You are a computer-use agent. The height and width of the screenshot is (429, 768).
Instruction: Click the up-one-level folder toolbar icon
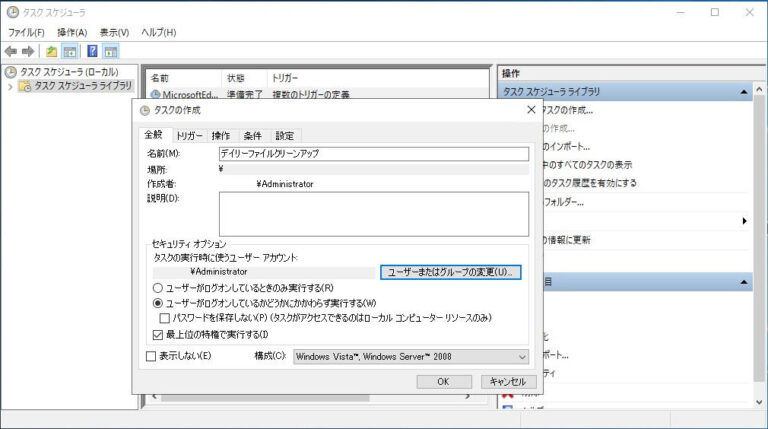coord(51,51)
